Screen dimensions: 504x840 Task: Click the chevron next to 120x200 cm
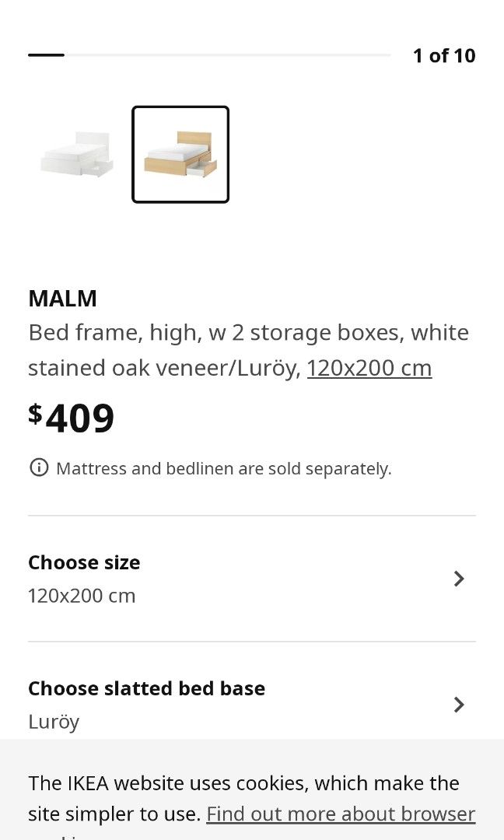pyautogui.click(x=459, y=578)
